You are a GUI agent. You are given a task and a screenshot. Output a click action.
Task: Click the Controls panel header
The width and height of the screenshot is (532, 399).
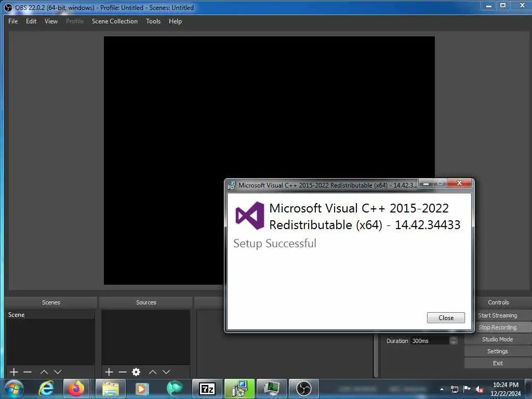498,302
